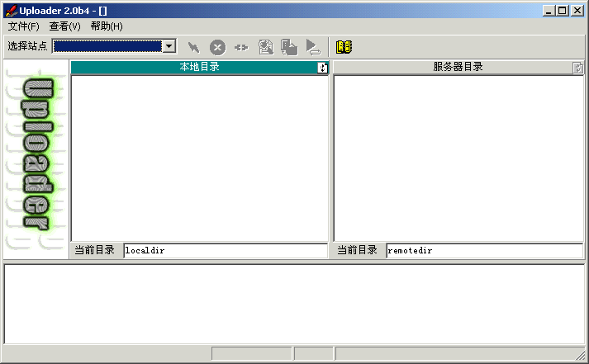This screenshot has height=364, width=589.
Task: Refresh local directory with header icon
Action: click(x=323, y=68)
